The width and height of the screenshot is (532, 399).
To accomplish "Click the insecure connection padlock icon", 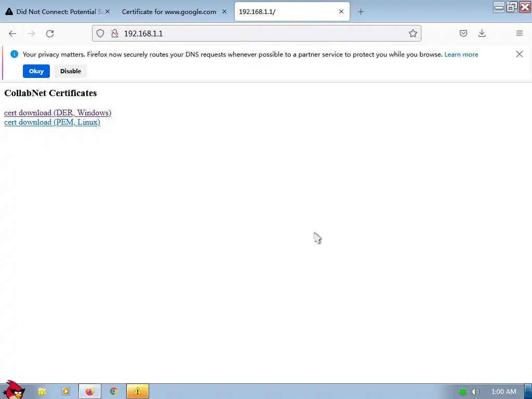I will tap(115, 33).
